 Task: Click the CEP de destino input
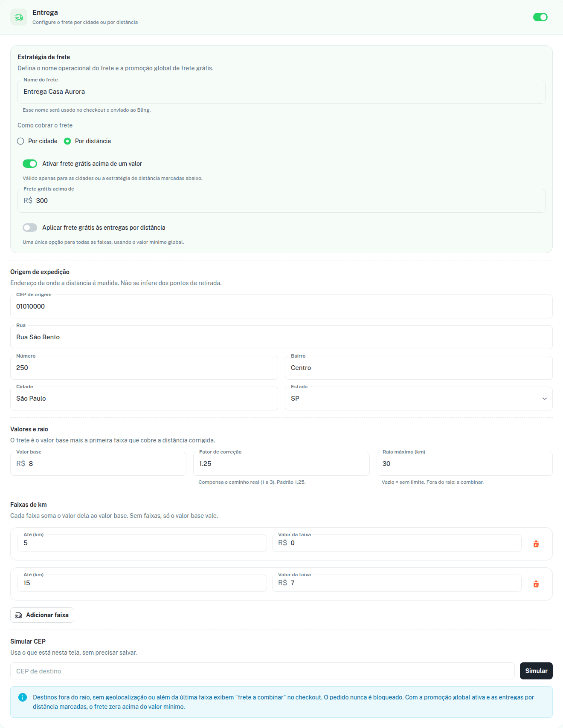tap(262, 671)
